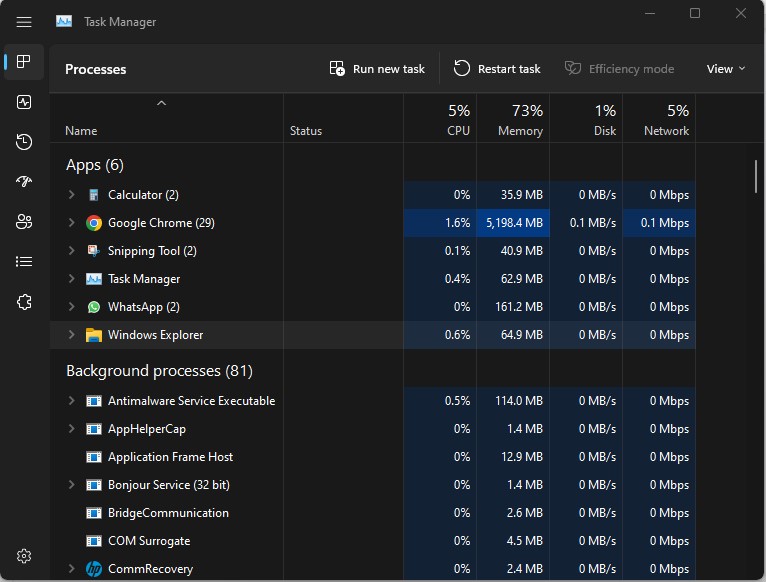This screenshot has width=766, height=582.
Task: Sort processes by Name column
Action: [166, 118]
